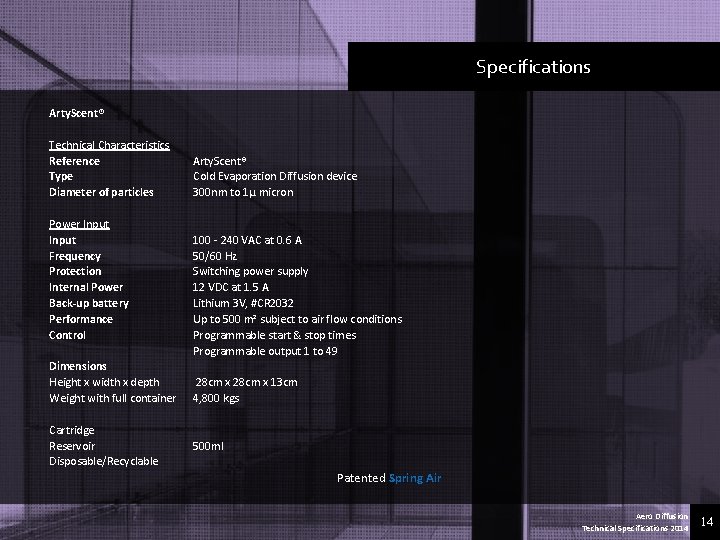The image size is (720, 540).
Task: Select the 'ArtyScent®' heading at top
Action: pyautogui.click(x=77, y=113)
